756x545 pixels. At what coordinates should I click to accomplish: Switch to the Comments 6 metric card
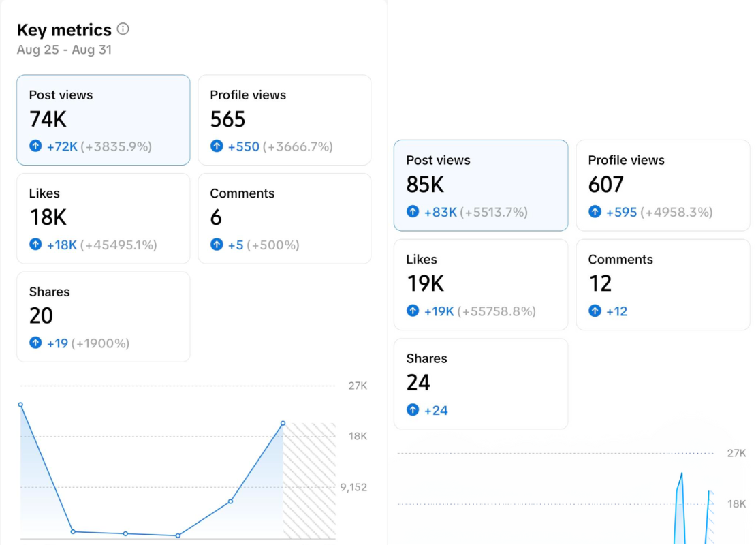284,218
